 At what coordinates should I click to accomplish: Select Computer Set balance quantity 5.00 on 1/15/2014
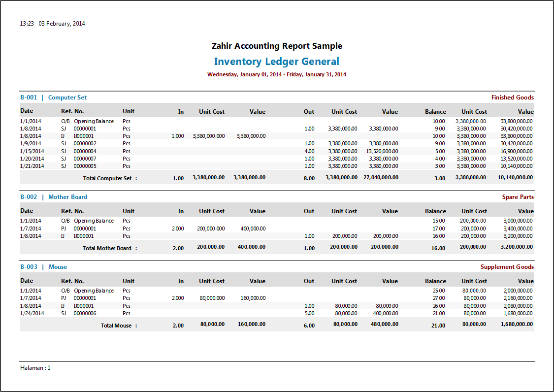pos(440,151)
